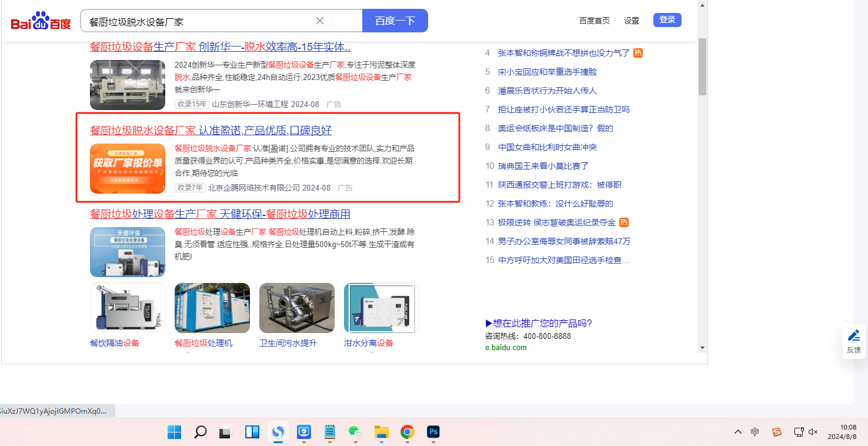Image resolution: width=868 pixels, height=446 pixels.
Task: Open the 餐厨垃圾处理机 link
Action: pyautogui.click(x=203, y=343)
